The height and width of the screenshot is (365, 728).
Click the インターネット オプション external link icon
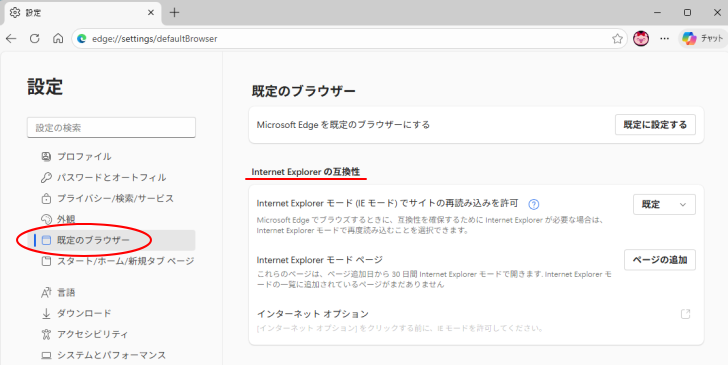click(685, 314)
